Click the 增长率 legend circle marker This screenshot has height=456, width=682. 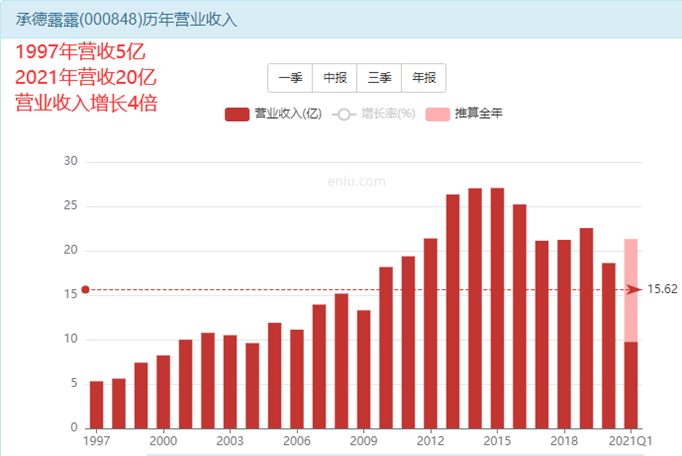(344, 114)
